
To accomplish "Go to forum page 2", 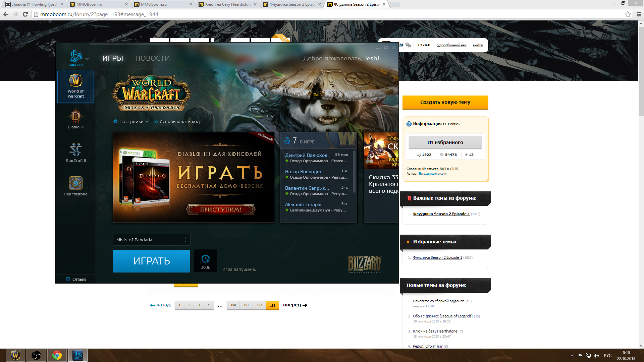I will pyautogui.click(x=189, y=305).
